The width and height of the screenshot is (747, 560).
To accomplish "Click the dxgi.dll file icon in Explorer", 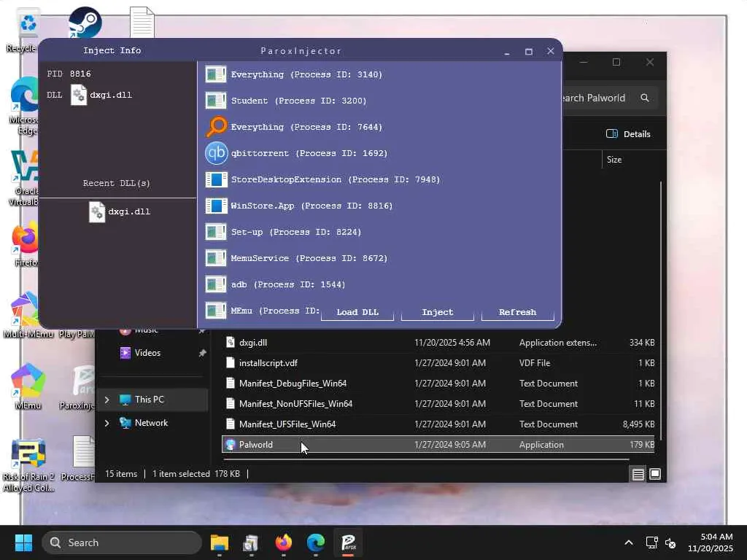I will [230, 343].
